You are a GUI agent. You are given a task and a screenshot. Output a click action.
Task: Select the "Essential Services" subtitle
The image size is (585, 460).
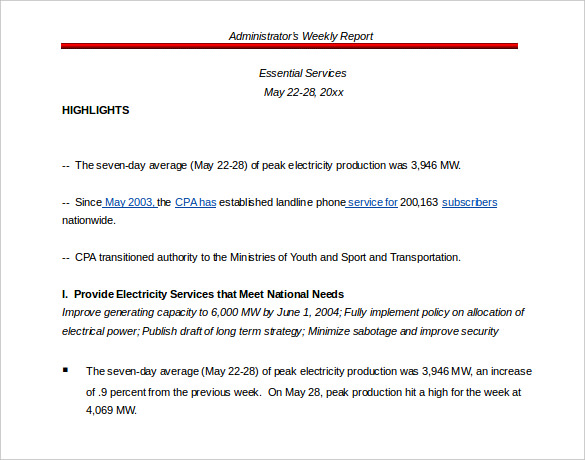[x=303, y=73]
